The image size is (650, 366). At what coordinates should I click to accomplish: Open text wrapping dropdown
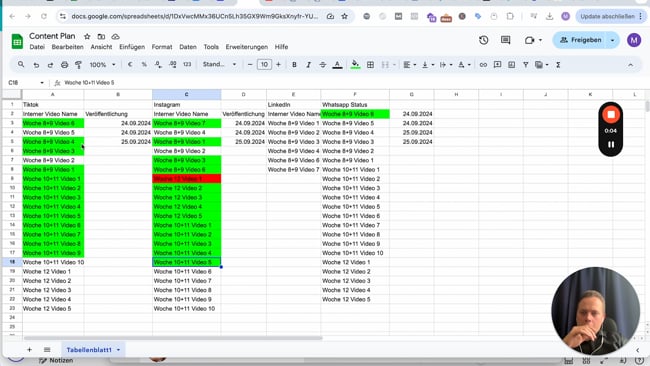445,65
